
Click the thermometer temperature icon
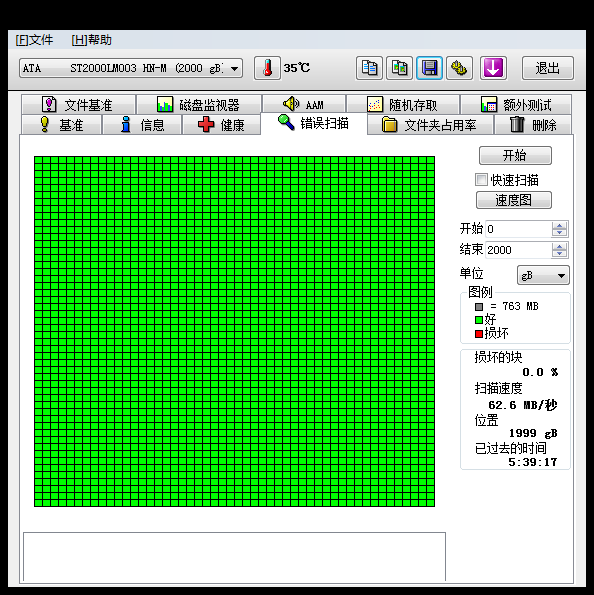[x=267, y=68]
